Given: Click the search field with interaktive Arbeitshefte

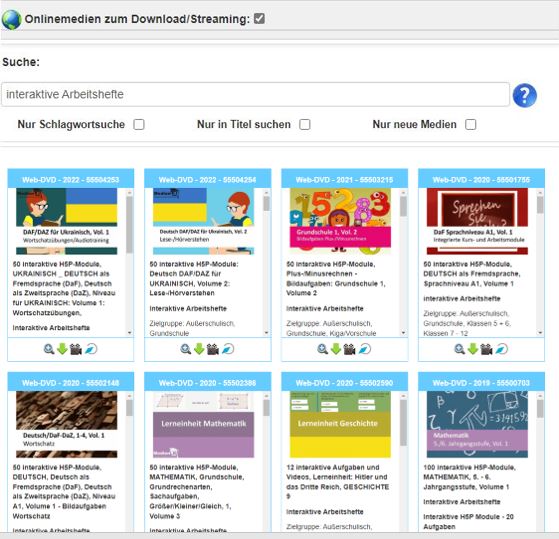Looking at the screenshot, I should 255,94.
